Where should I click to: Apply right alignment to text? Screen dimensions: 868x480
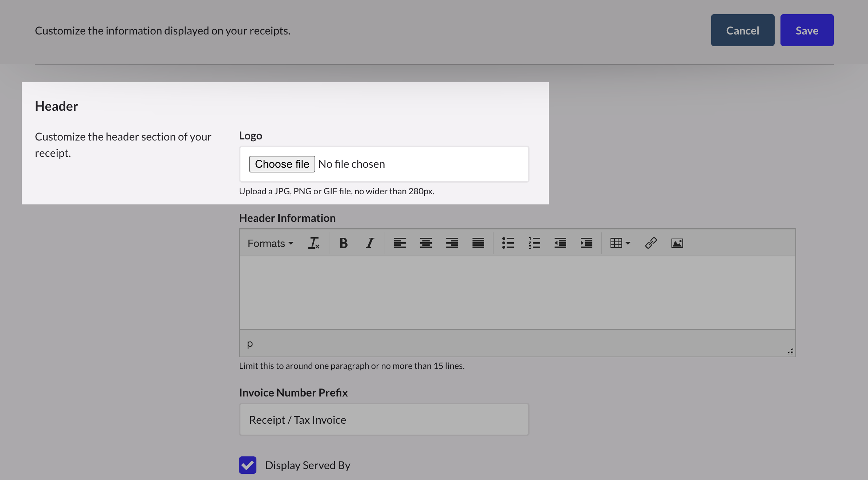click(452, 243)
